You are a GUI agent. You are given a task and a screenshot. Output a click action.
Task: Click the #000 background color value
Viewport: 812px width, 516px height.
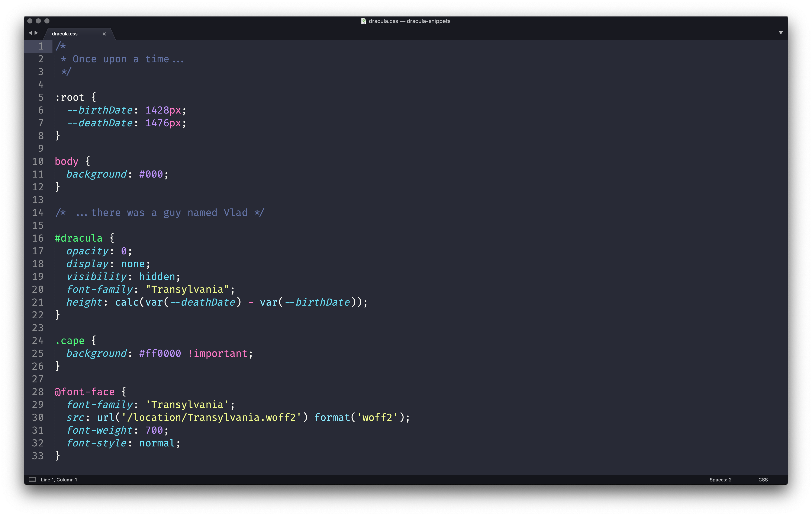pyautogui.click(x=151, y=174)
